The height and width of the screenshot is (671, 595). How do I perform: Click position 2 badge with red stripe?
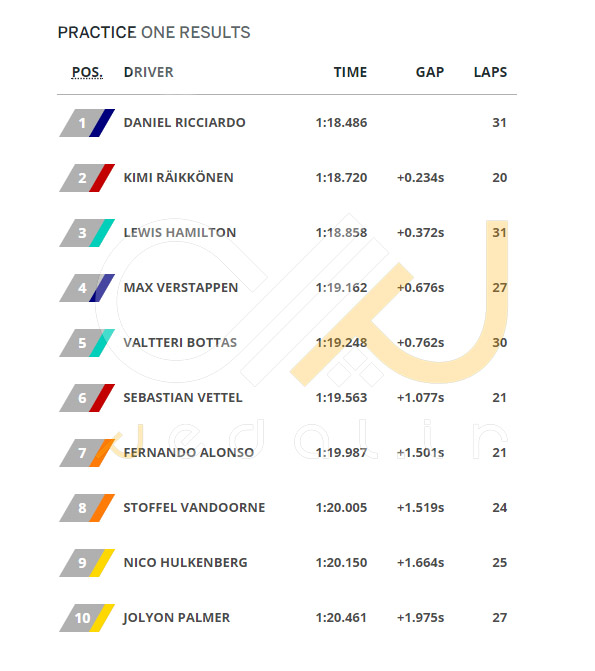tap(87, 178)
